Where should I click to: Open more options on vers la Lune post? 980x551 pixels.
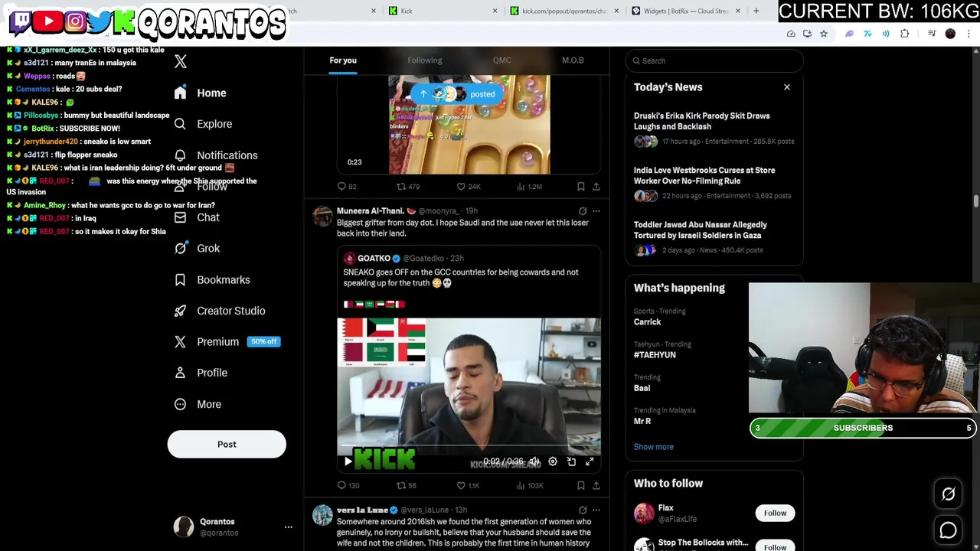(596, 510)
